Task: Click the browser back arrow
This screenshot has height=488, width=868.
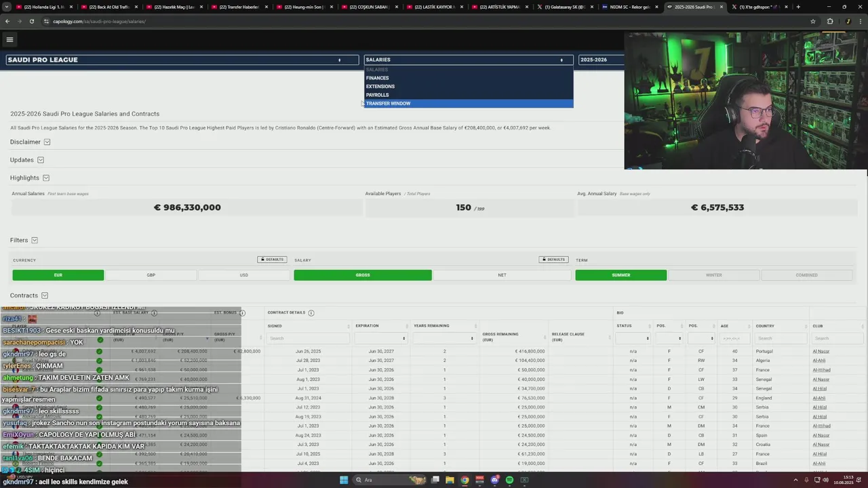Action: tap(7, 21)
